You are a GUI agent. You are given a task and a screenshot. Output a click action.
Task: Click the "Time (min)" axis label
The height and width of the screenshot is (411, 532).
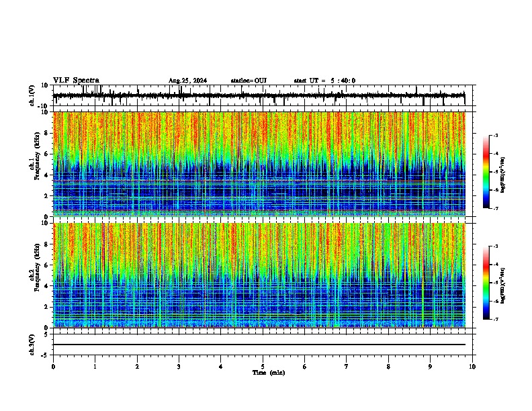point(269,373)
